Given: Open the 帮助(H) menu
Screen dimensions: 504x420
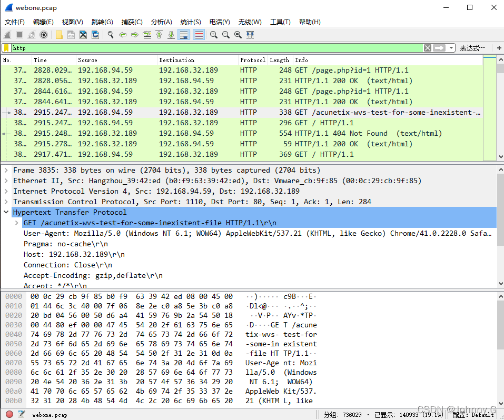Looking at the screenshot, I should (x=310, y=22).
